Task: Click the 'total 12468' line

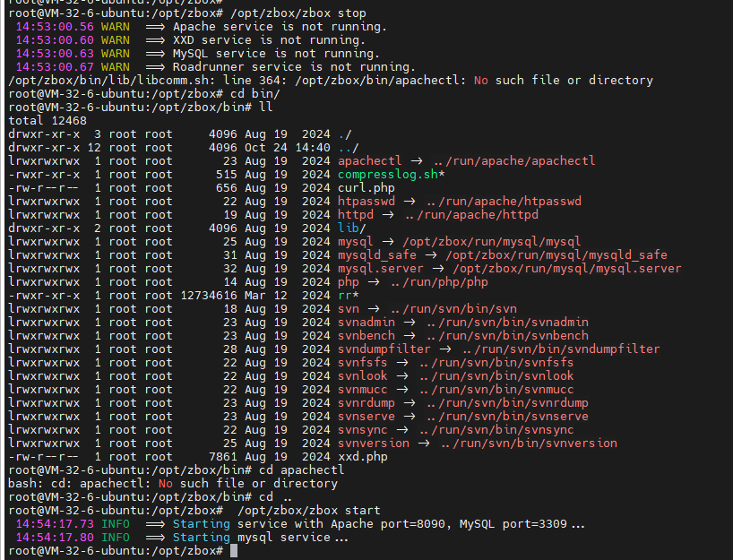Action: click(47, 121)
